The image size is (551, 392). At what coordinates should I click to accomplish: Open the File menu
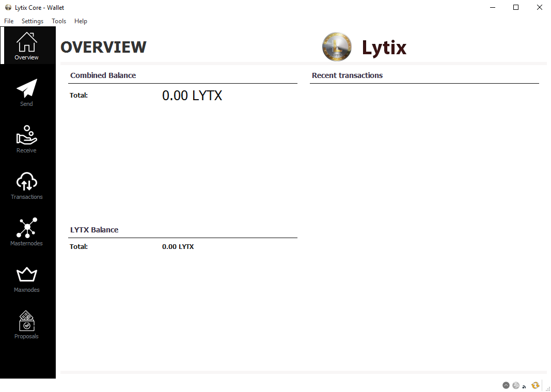(x=9, y=21)
